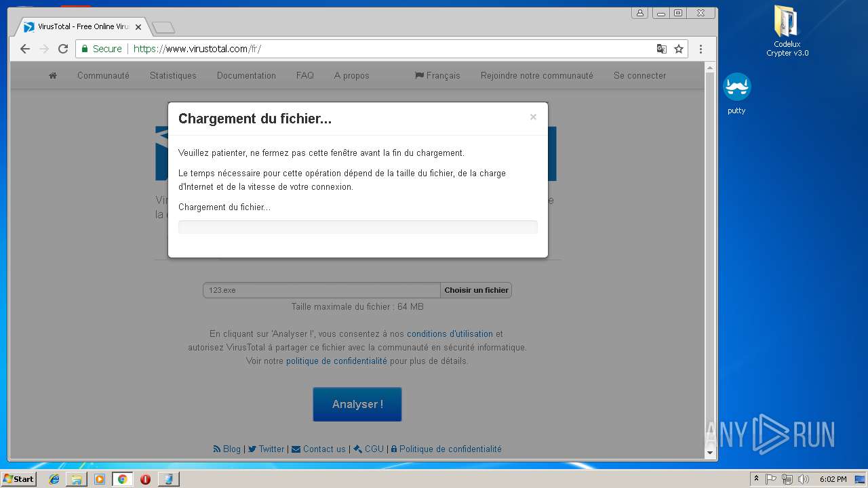Viewport: 868px width, 488px height.
Task: Click Action Center flag tray icon
Action: tap(771, 479)
